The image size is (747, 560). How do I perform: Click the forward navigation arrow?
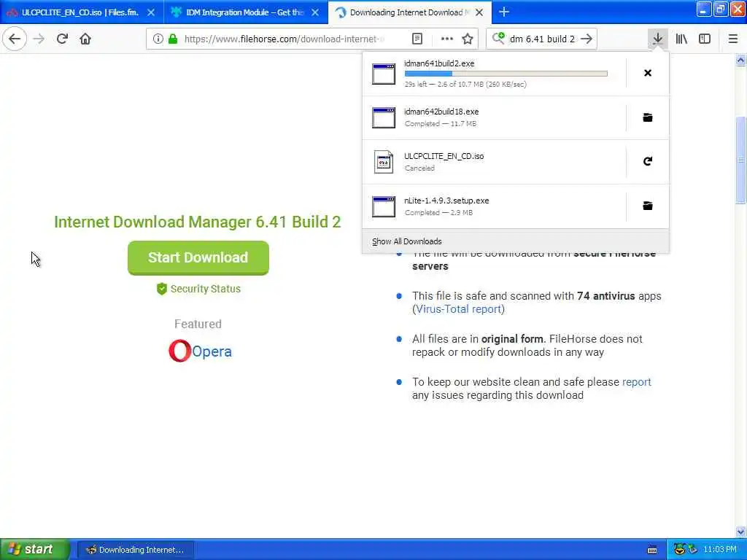coord(39,39)
